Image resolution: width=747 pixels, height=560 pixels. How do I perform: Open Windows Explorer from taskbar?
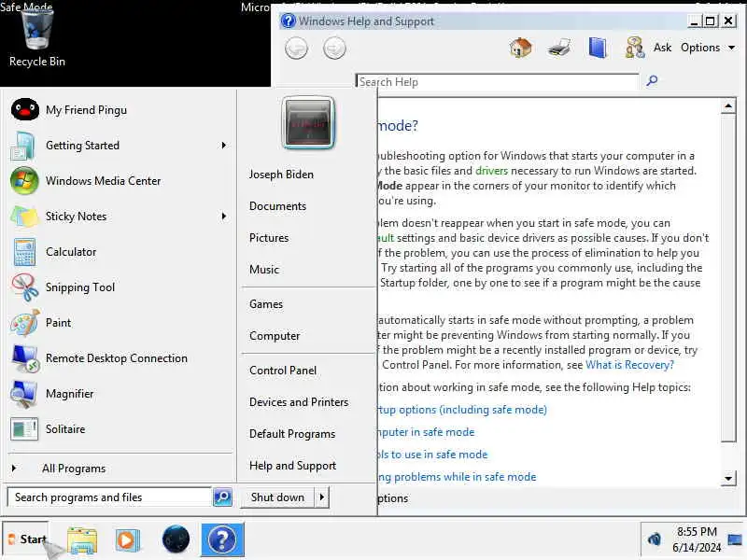tap(82, 540)
